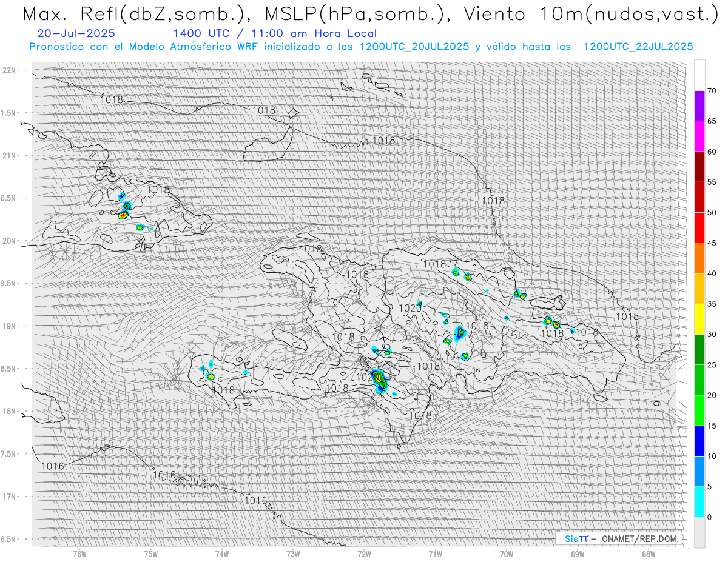Click the orange 40–45 dBZ color band
Image resolution: width=728 pixels, height=562 pixels.
699,258
